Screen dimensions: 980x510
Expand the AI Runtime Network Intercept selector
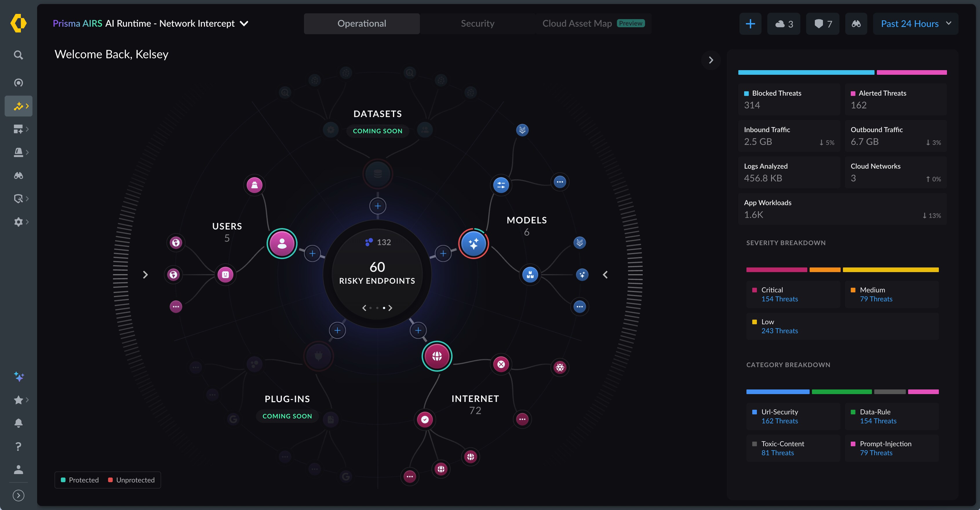pos(244,23)
